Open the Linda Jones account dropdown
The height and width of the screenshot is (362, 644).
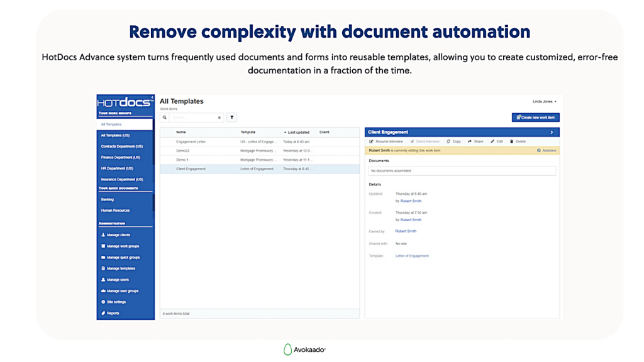tap(545, 101)
